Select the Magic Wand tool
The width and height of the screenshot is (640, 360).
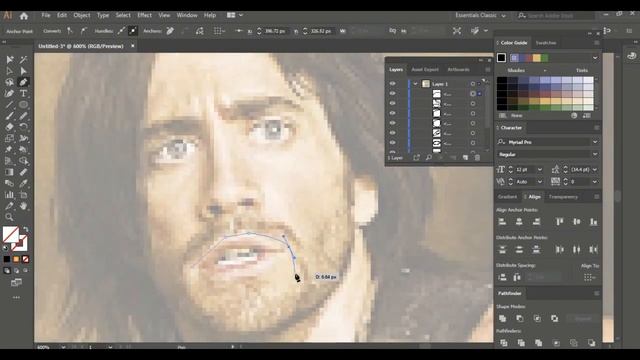tap(23, 60)
